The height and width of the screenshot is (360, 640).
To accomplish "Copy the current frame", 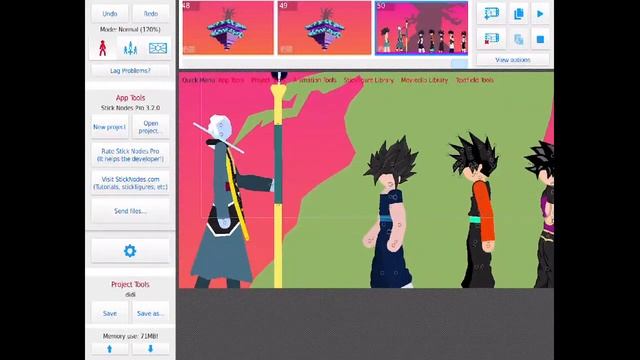I will [x=519, y=13].
